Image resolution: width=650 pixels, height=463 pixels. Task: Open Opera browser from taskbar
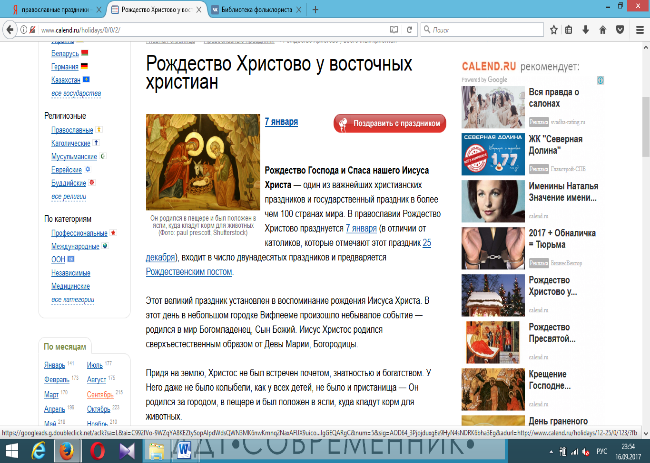(x=97, y=451)
